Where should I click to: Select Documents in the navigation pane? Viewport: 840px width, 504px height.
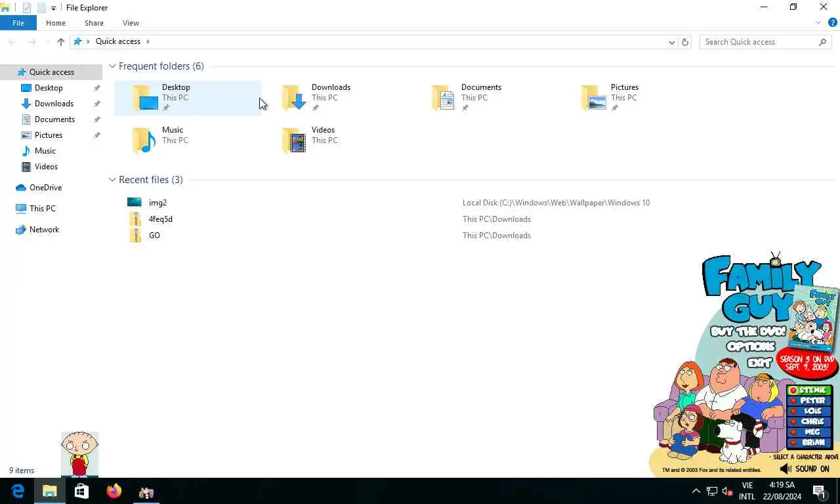[54, 119]
